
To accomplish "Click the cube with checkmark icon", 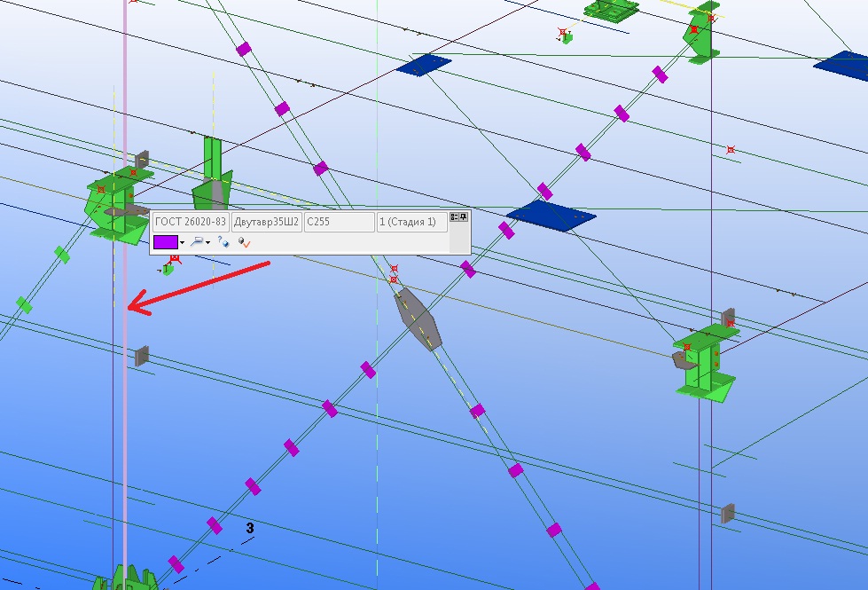I will (244, 241).
